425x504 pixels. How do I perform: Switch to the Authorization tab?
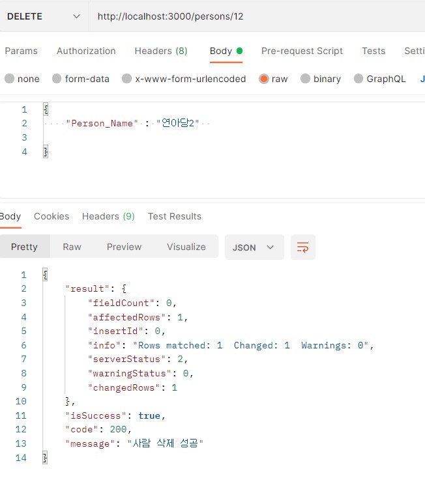(x=86, y=51)
